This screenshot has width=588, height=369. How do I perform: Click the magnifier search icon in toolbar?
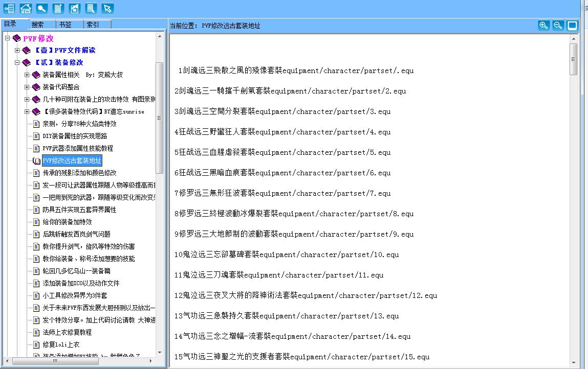pyautogui.click(x=42, y=8)
